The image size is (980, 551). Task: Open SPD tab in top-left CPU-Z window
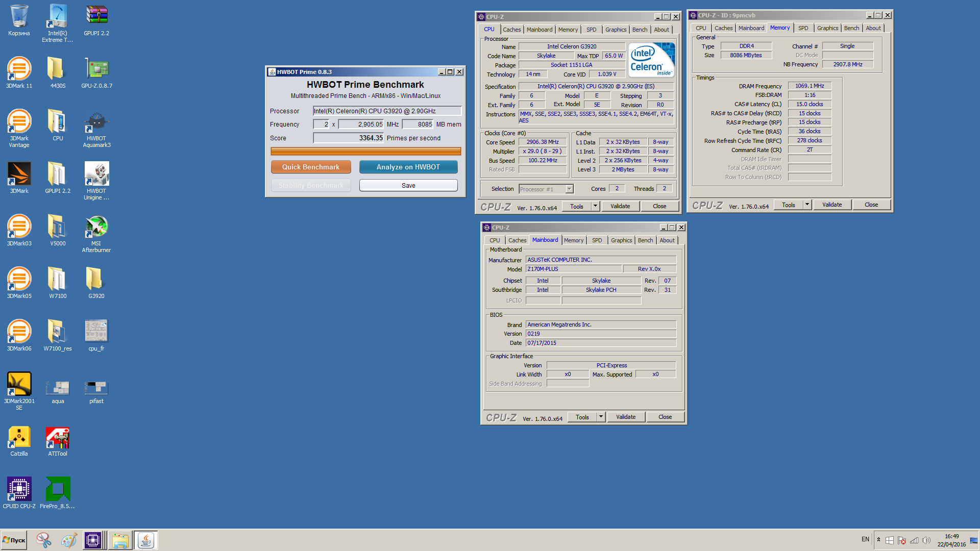pos(591,30)
